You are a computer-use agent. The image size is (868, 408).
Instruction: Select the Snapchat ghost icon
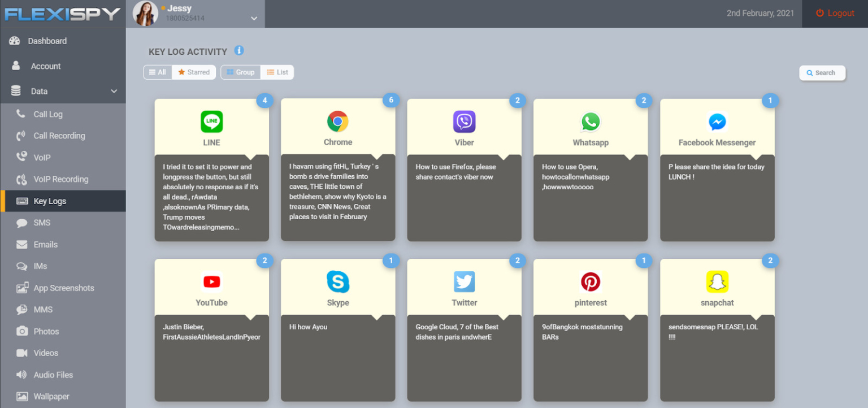coord(717,281)
